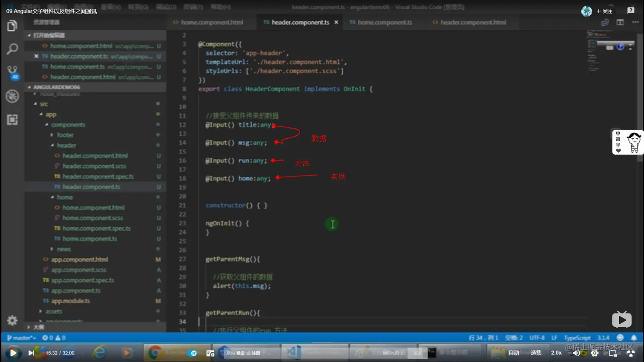Click the 3.1.4 TypeScript version
Image resolution: width=644 pixels, height=362 pixels.
tap(603, 338)
